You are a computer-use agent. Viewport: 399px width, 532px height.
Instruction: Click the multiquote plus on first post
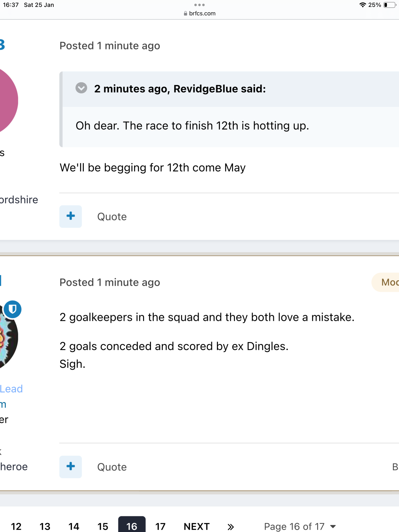click(x=71, y=216)
